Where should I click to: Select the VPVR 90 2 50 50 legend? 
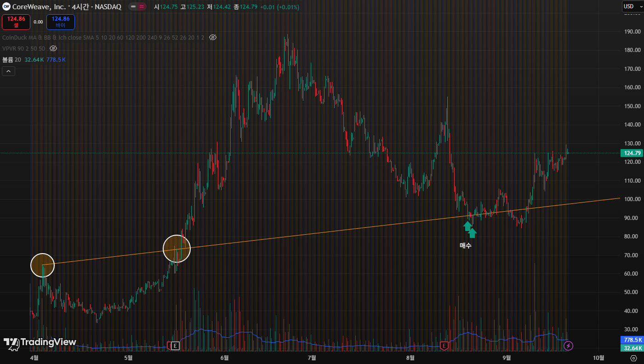click(24, 48)
